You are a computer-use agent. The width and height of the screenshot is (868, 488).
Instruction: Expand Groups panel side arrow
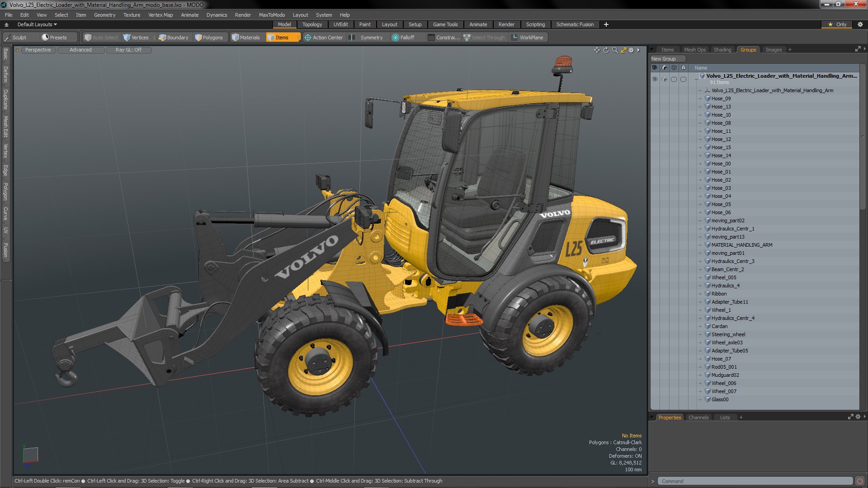coord(864,49)
